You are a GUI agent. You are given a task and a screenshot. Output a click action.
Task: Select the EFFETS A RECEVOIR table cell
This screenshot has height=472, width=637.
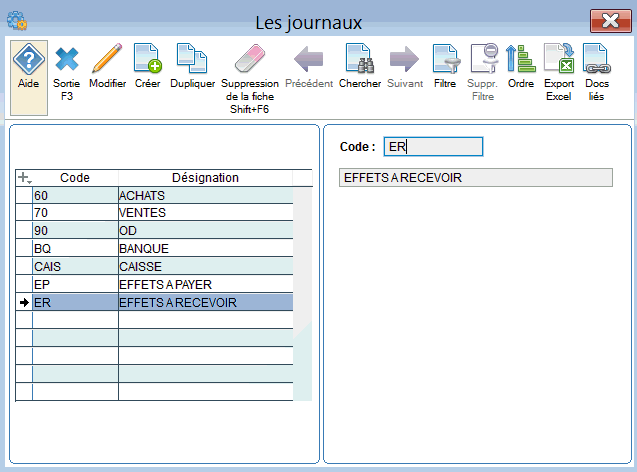[206, 302]
